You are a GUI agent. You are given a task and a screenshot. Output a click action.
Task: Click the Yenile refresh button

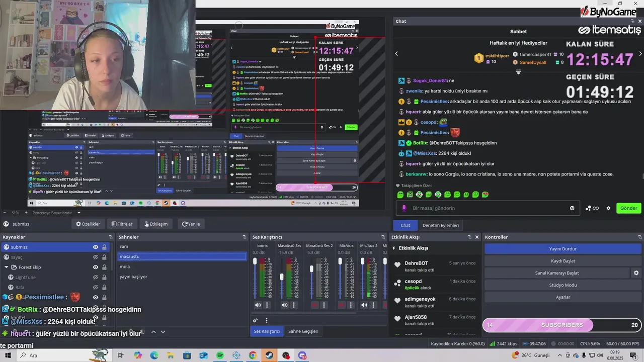pos(191,224)
